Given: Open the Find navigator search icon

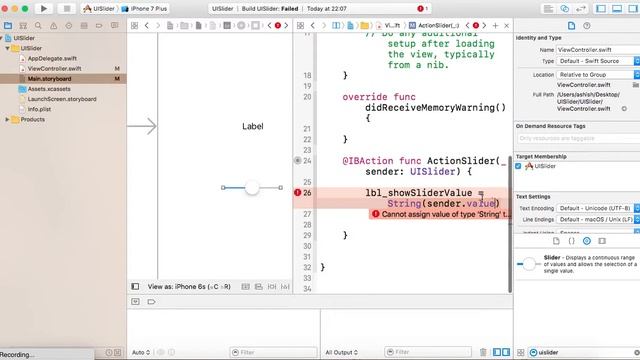Looking at the screenshot, I should coord(38,25).
